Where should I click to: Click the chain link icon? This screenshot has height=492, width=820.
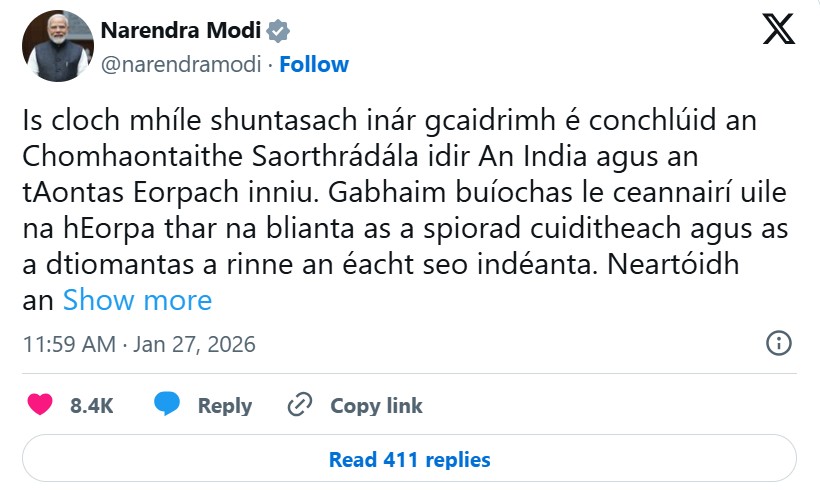point(300,404)
